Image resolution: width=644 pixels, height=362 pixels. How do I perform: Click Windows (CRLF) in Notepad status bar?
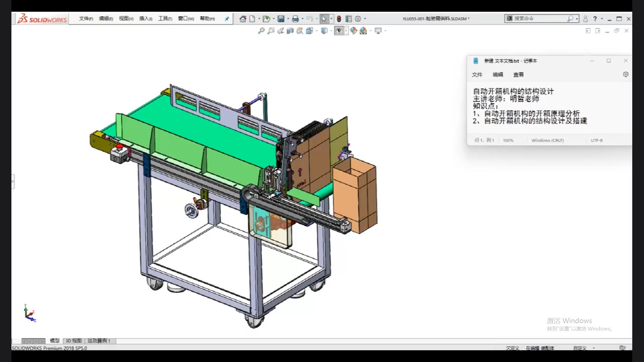(x=547, y=140)
